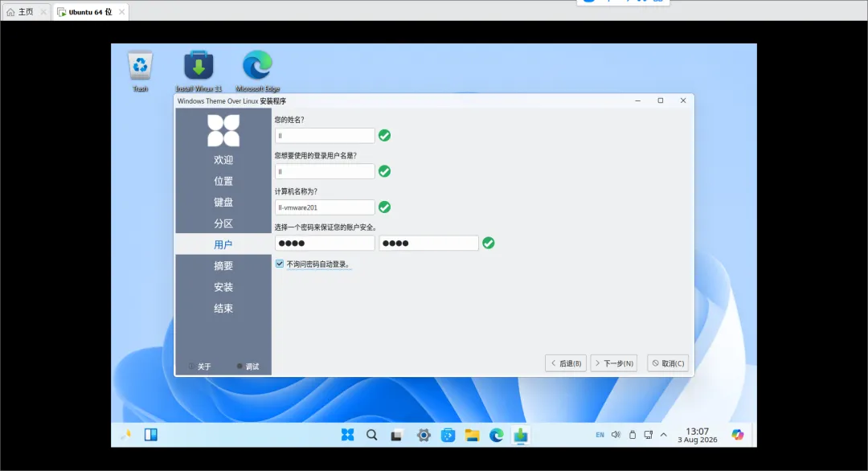Click the first password field

coord(325,243)
